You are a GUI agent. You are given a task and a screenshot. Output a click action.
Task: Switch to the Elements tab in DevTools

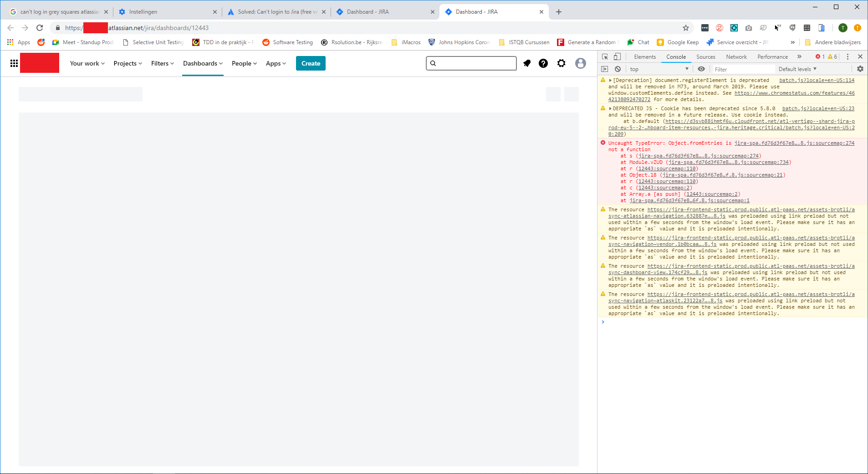pos(645,57)
